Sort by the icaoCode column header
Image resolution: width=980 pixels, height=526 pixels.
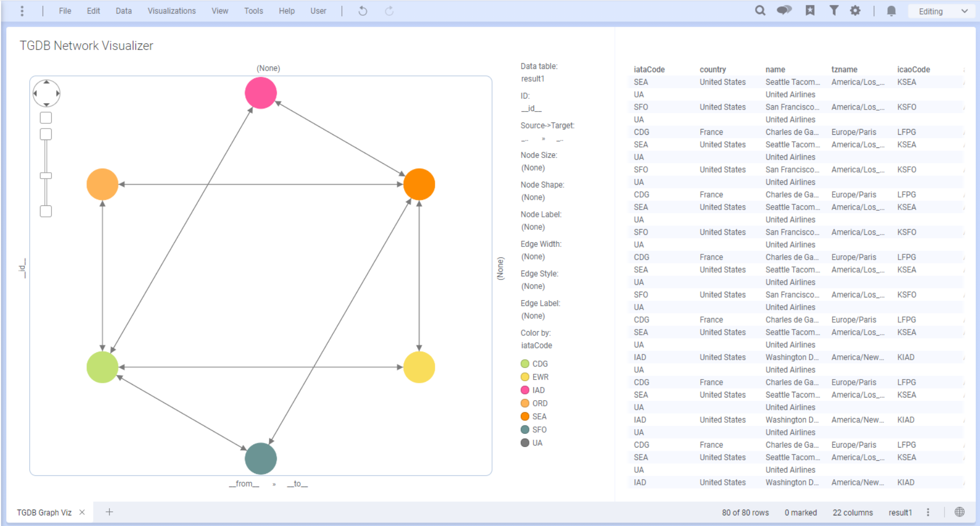[x=914, y=70]
